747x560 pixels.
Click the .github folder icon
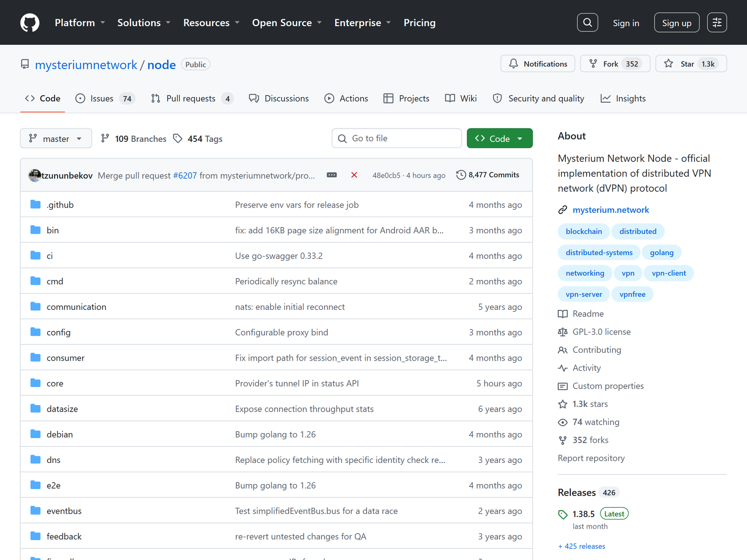pos(35,204)
